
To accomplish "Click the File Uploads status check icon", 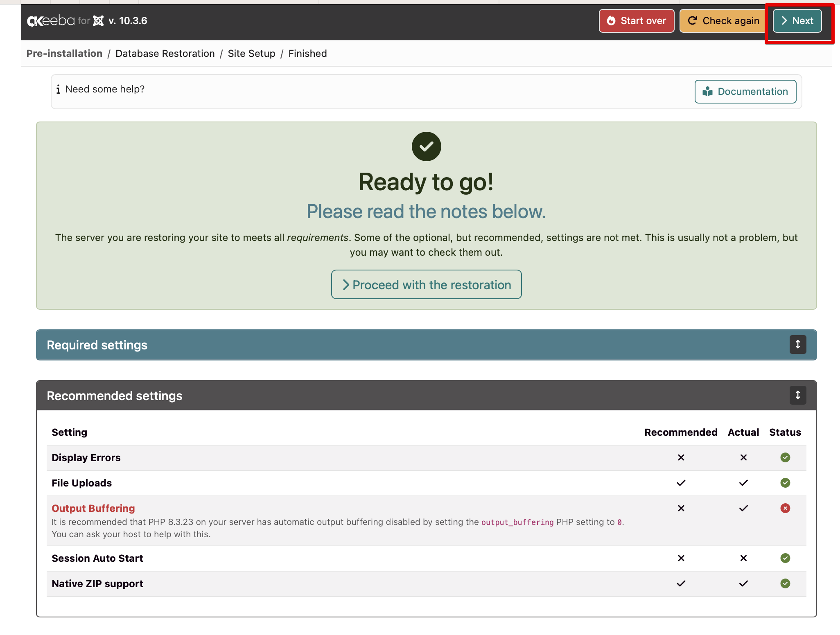I will 785,483.
